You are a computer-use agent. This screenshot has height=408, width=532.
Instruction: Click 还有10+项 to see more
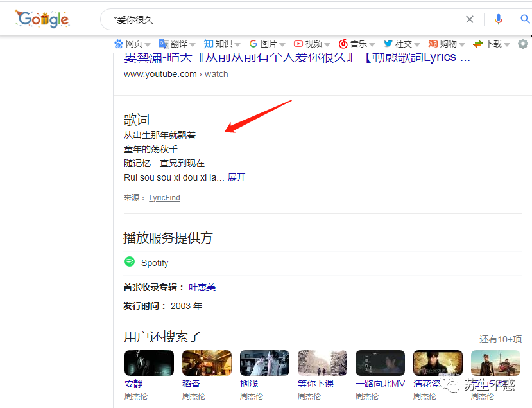[x=501, y=339]
